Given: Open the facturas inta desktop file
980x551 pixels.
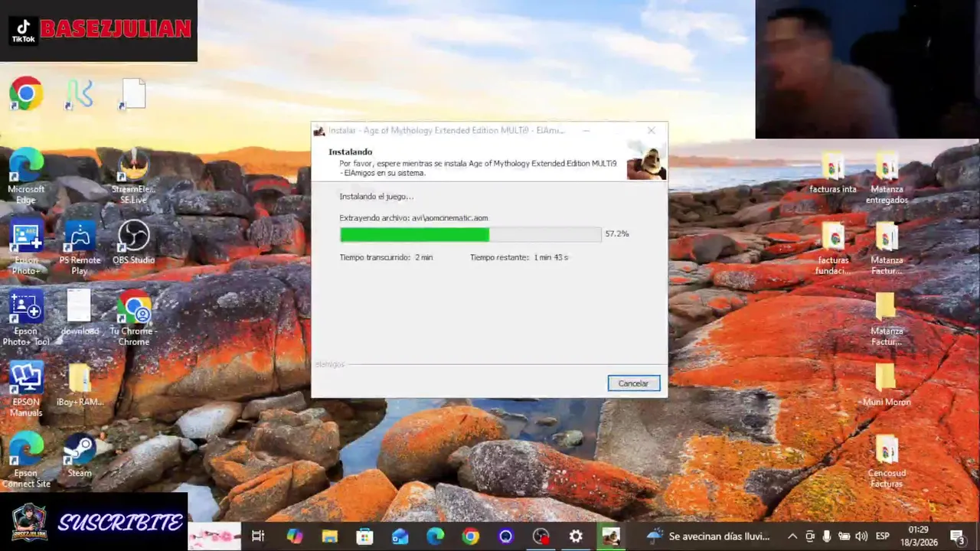Looking at the screenshot, I should point(833,172).
